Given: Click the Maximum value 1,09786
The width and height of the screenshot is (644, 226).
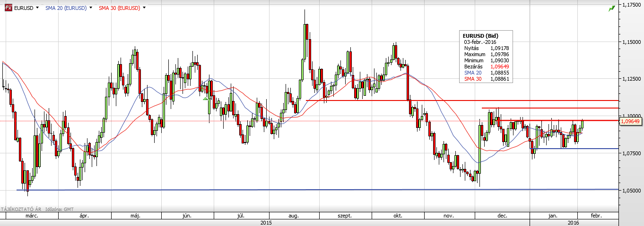Looking at the screenshot, I should tap(499, 54).
